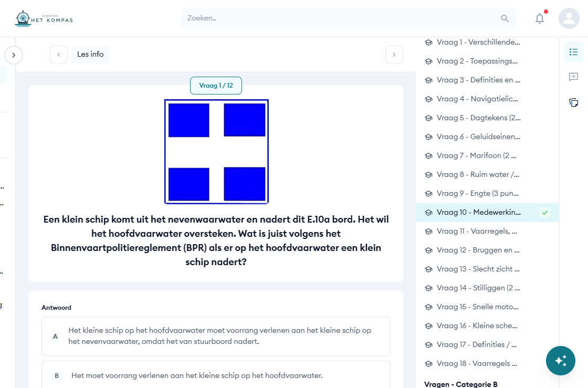588x388 pixels.
Task: Open the question list panel icon
Action: (x=573, y=52)
